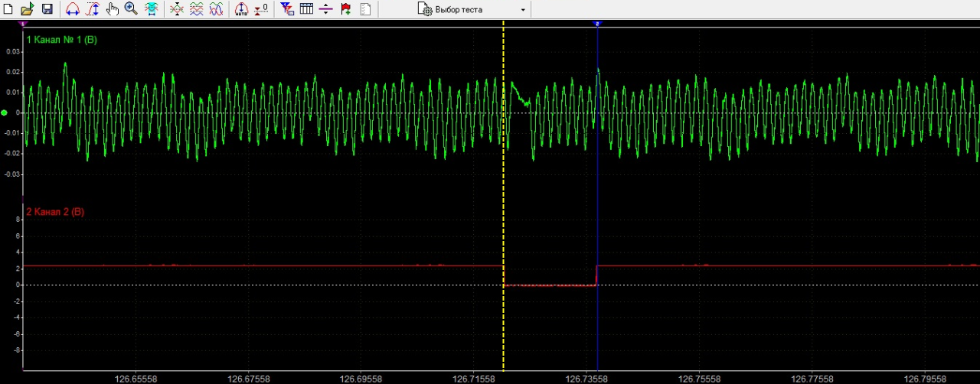Viewport: 980px width, 384px height.
Task: Click the time label 126.73558
Action: click(x=586, y=378)
